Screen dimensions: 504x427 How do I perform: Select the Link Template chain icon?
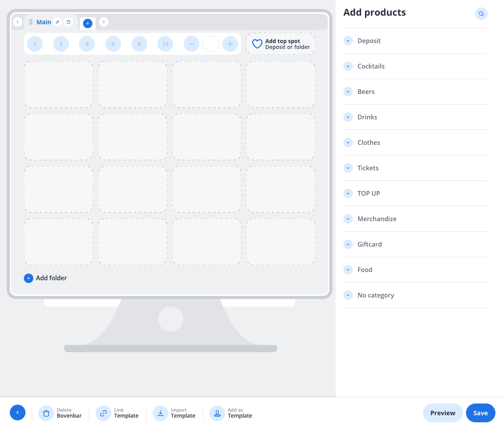[103, 413]
